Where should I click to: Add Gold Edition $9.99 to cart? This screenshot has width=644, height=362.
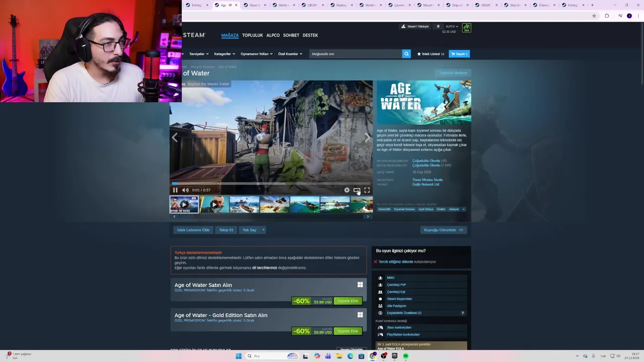[x=348, y=331]
